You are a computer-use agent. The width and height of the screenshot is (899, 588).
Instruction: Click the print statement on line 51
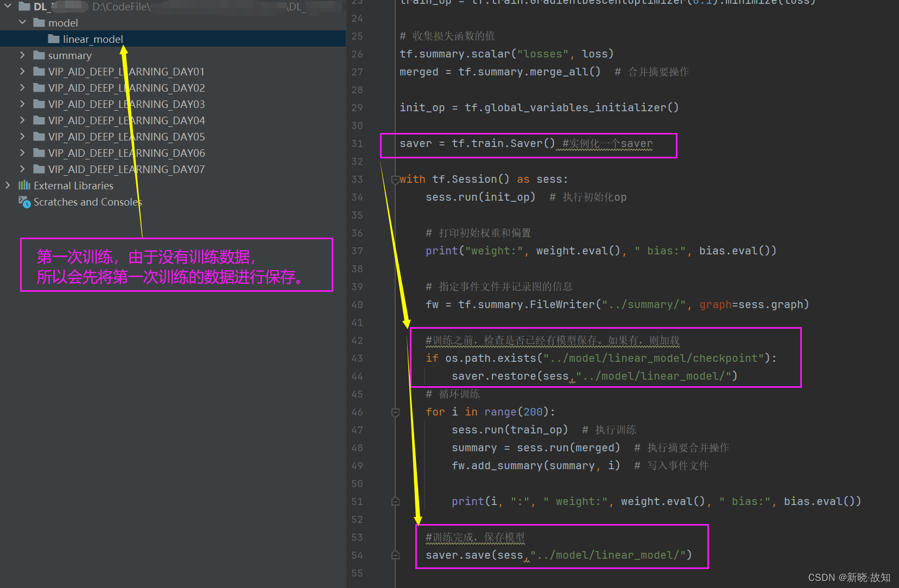tap(656, 501)
